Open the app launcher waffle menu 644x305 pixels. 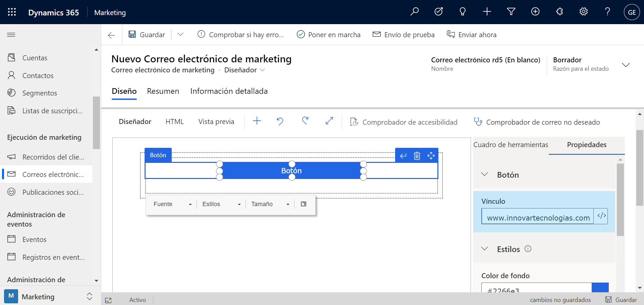pos(11,12)
